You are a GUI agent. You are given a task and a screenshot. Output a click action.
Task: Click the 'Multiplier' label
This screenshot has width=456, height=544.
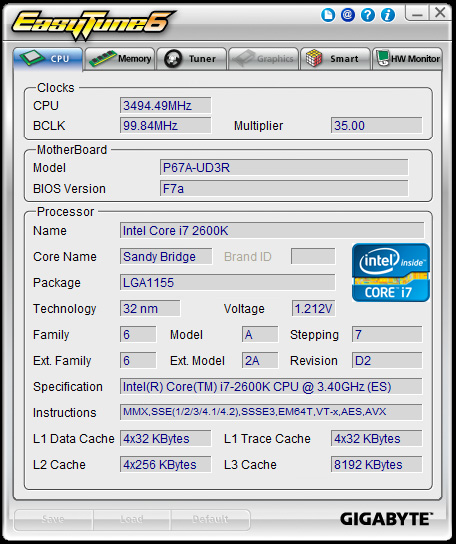pyautogui.click(x=259, y=126)
